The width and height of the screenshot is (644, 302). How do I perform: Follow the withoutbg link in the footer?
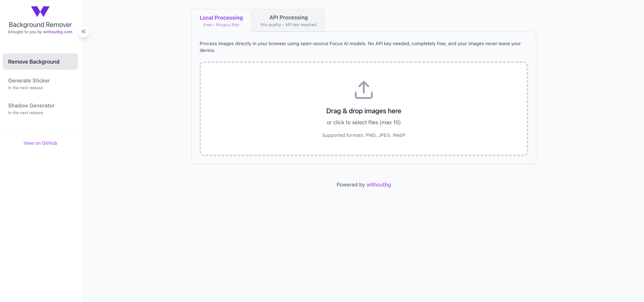379,185
